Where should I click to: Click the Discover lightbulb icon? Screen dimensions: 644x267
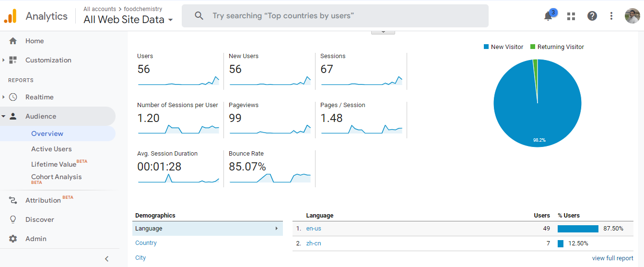point(13,219)
